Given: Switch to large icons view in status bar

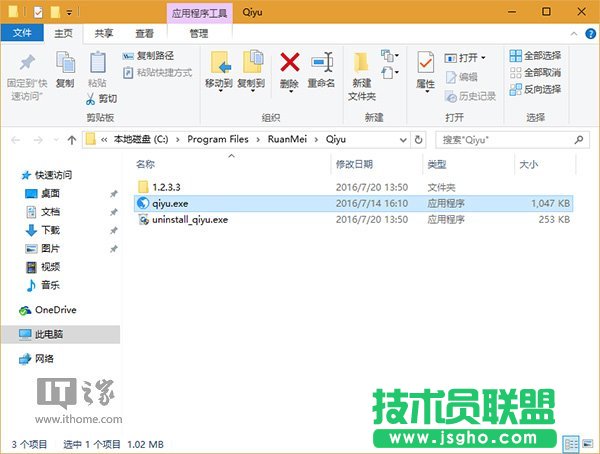Looking at the screenshot, I should (588, 444).
